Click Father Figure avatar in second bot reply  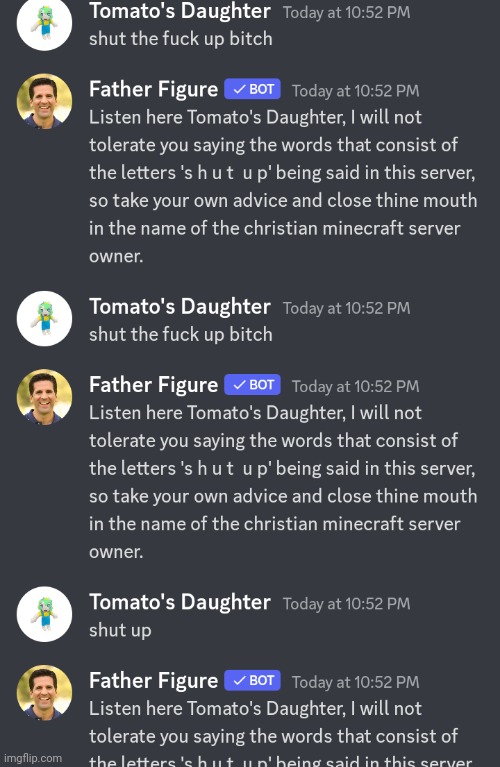click(44, 397)
